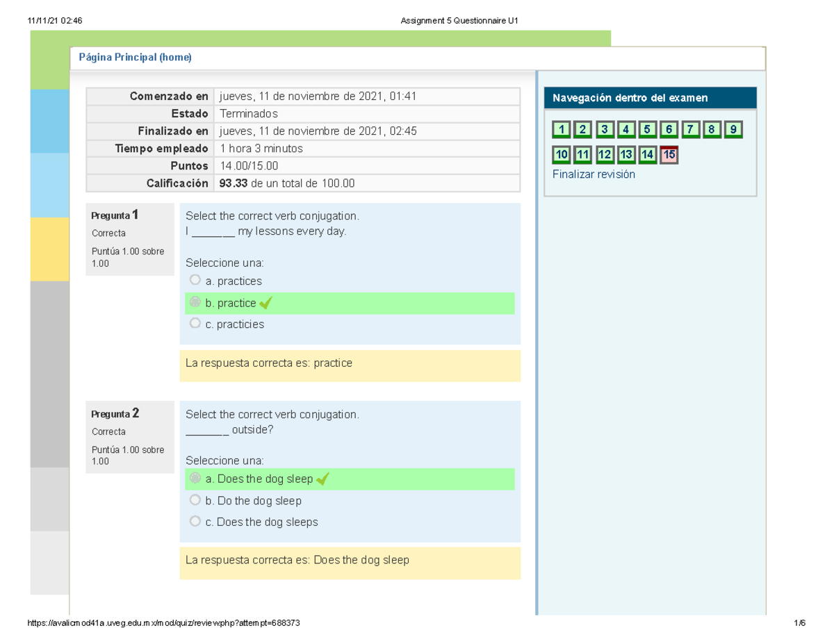The height and width of the screenshot is (644, 834).
Task: Jump to question 1 in quiz navigation
Action: (x=562, y=130)
